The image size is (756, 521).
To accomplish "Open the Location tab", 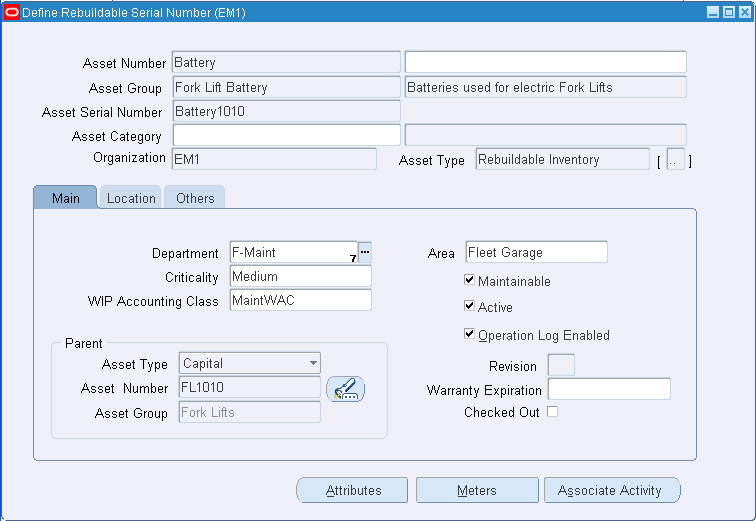I will click(x=131, y=198).
